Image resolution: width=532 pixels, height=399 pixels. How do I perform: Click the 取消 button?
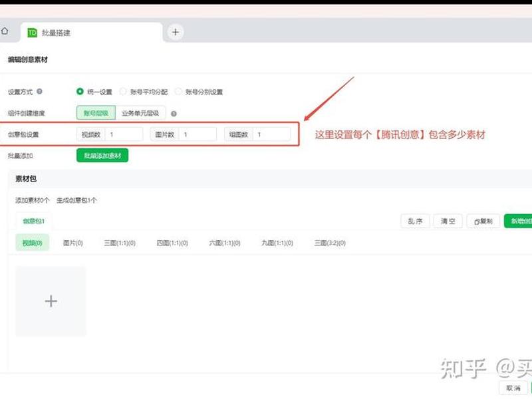pos(513,388)
